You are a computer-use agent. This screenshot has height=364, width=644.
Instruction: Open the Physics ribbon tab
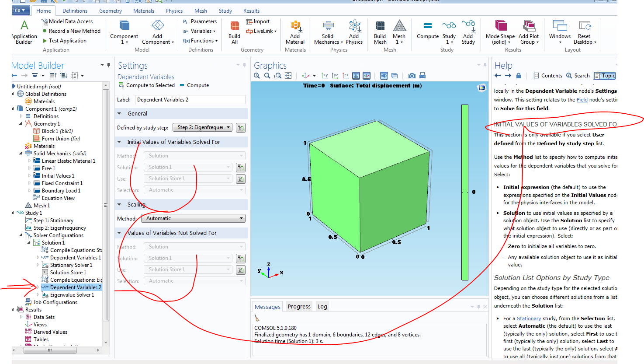pyautogui.click(x=174, y=11)
